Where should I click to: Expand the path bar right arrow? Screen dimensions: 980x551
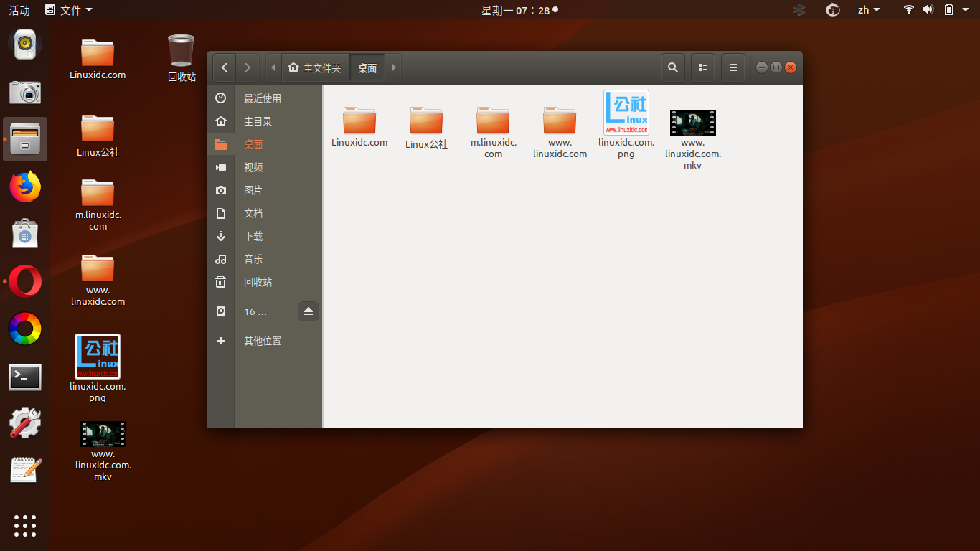coord(393,67)
